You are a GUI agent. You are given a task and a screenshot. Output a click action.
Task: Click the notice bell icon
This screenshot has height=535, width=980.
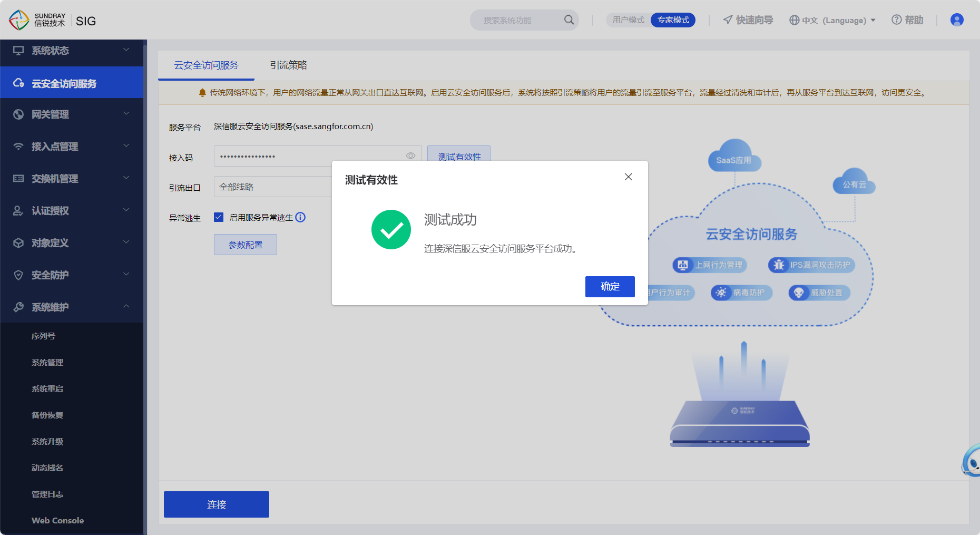click(202, 93)
